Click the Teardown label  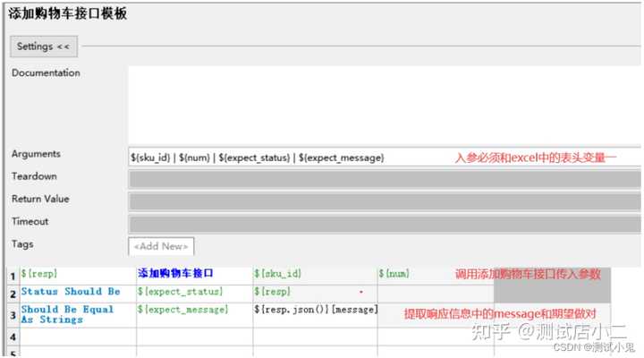[35, 176]
